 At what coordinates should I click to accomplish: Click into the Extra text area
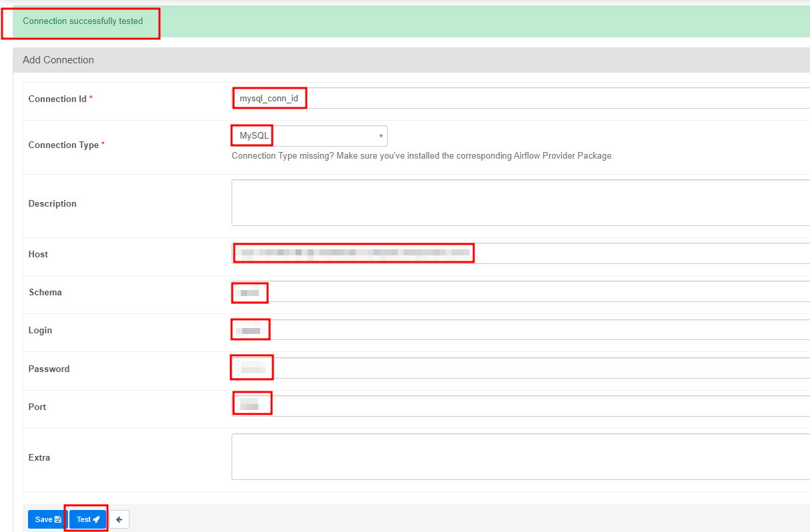(520, 457)
